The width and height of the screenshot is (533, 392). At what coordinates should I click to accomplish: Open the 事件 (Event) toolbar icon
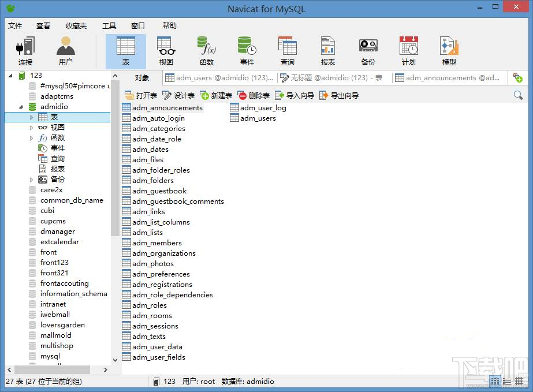[247, 51]
